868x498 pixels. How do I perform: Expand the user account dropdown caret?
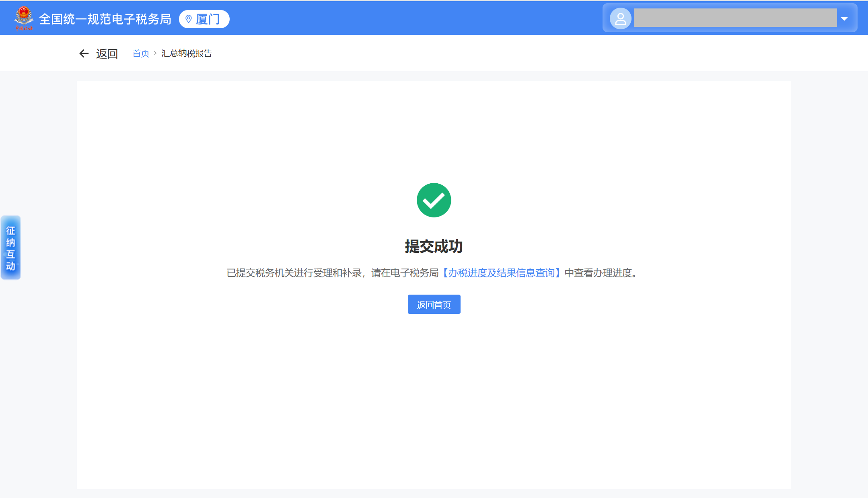(844, 18)
